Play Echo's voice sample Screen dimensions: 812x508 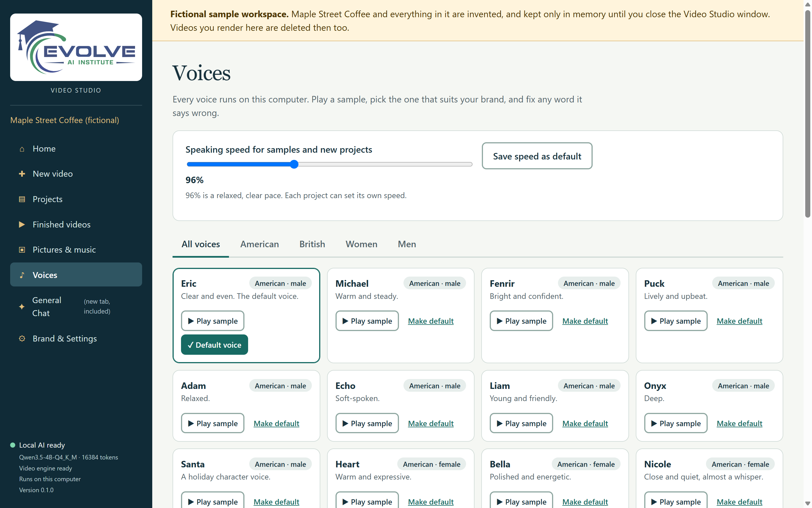click(367, 423)
